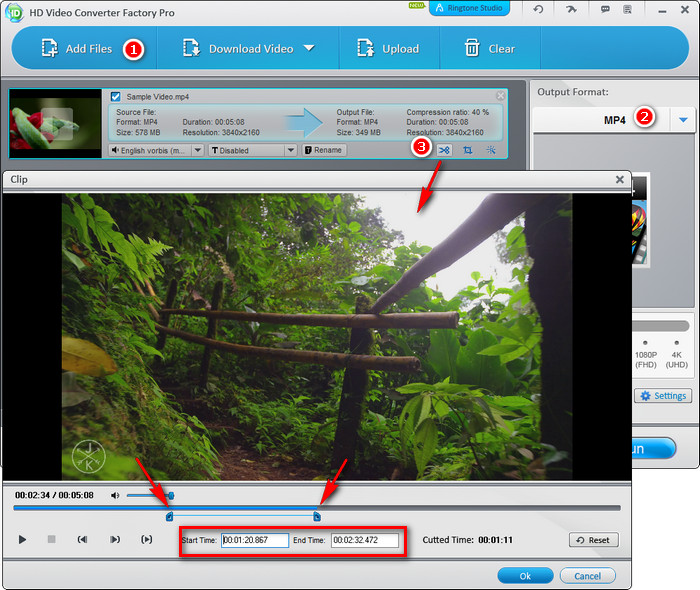Click the Sample Video thumbnail preview

tap(56, 124)
